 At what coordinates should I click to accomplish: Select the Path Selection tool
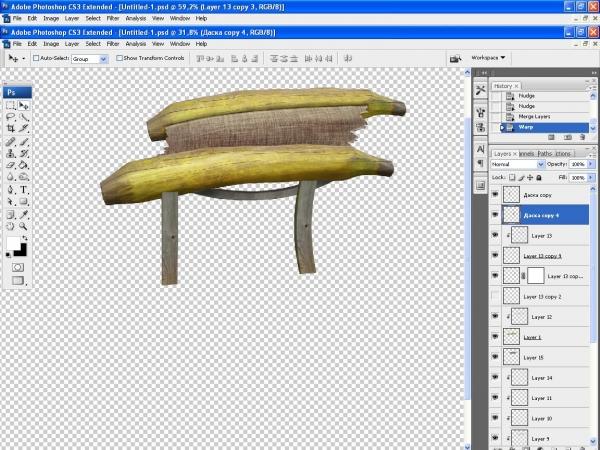point(10,202)
